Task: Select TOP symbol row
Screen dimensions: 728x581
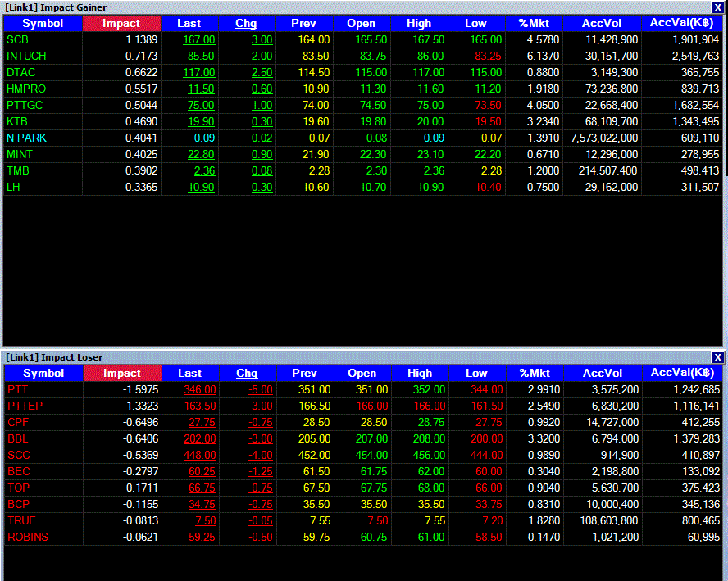Action: tap(19, 488)
